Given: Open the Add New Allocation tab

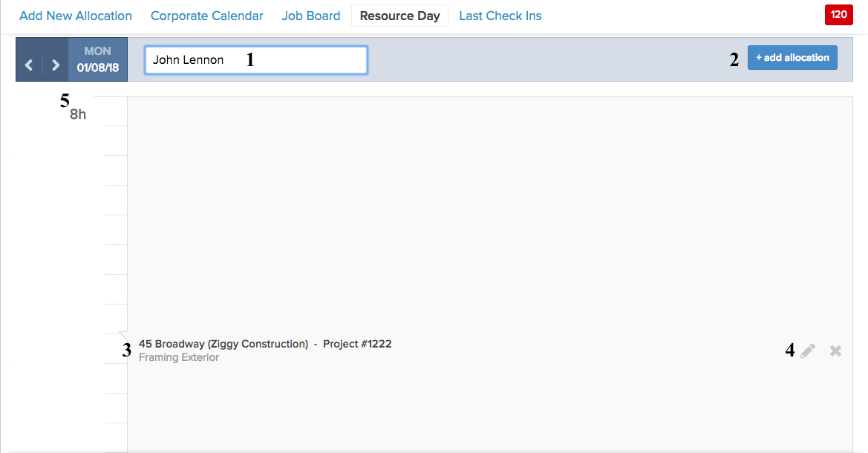Looking at the screenshot, I should (x=76, y=16).
